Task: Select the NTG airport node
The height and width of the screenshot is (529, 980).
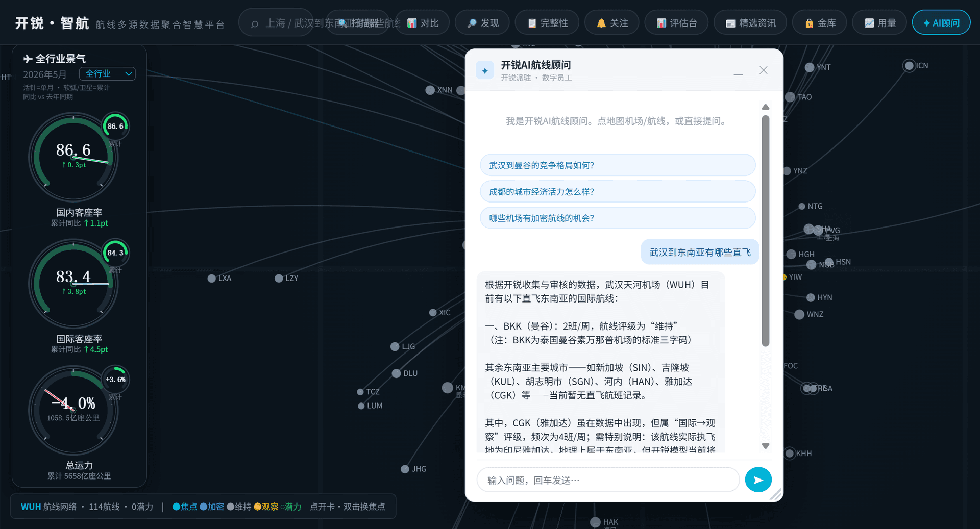Action: (802, 207)
